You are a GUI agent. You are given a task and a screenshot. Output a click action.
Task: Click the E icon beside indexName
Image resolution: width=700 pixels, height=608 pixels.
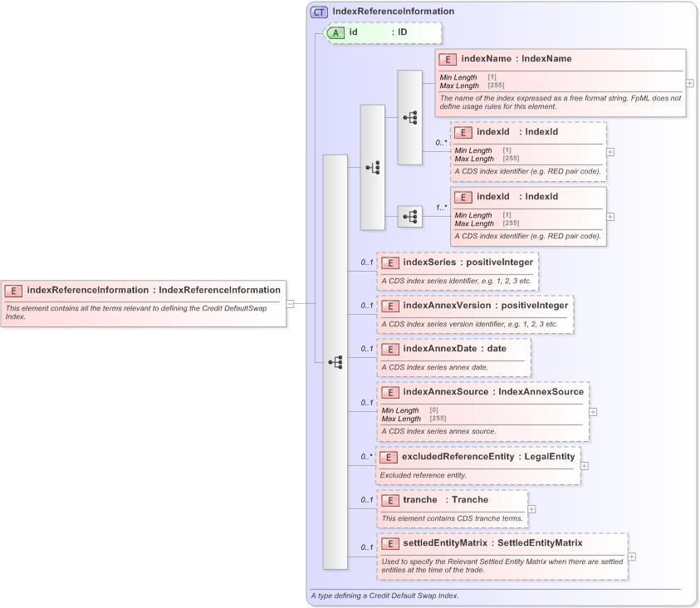point(448,59)
